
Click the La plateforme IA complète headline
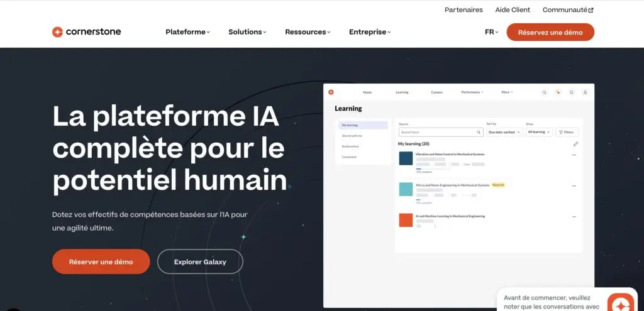(x=170, y=148)
